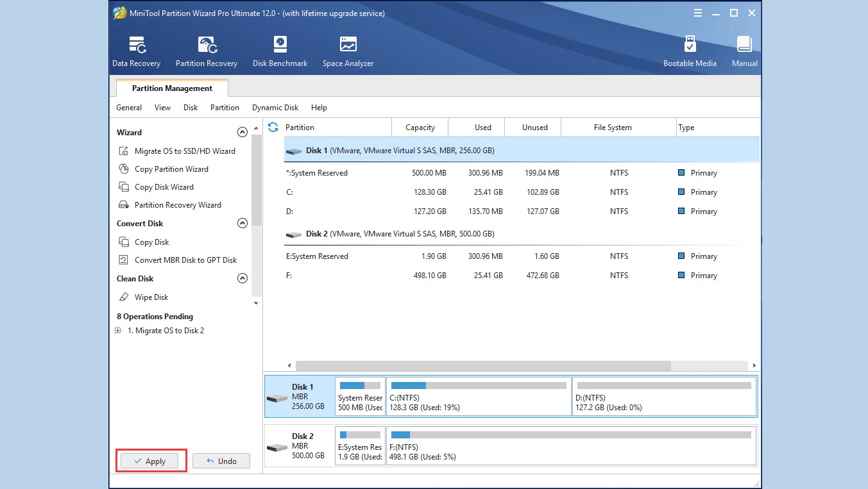This screenshot has height=489, width=868.
Task: Open the Dynamic Disk menu
Action: click(275, 108)
